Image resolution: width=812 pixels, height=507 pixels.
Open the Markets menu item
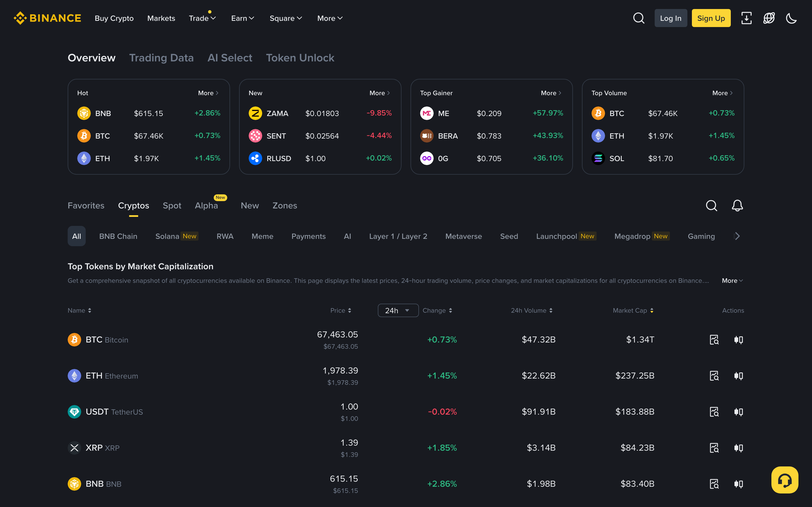coord(161,18)
